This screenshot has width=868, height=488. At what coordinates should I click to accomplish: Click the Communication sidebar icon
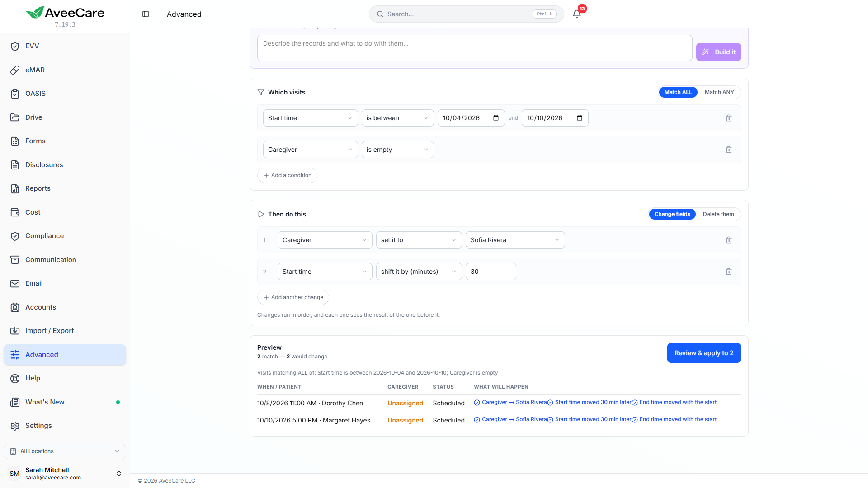pyautogui.click(x=15, y=260)
